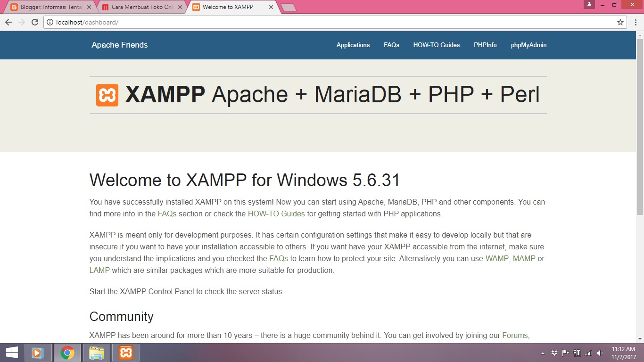Click FAQs link about protecting your site
Viewport: 644px width, 362px height.
click(x=279, y=258)
